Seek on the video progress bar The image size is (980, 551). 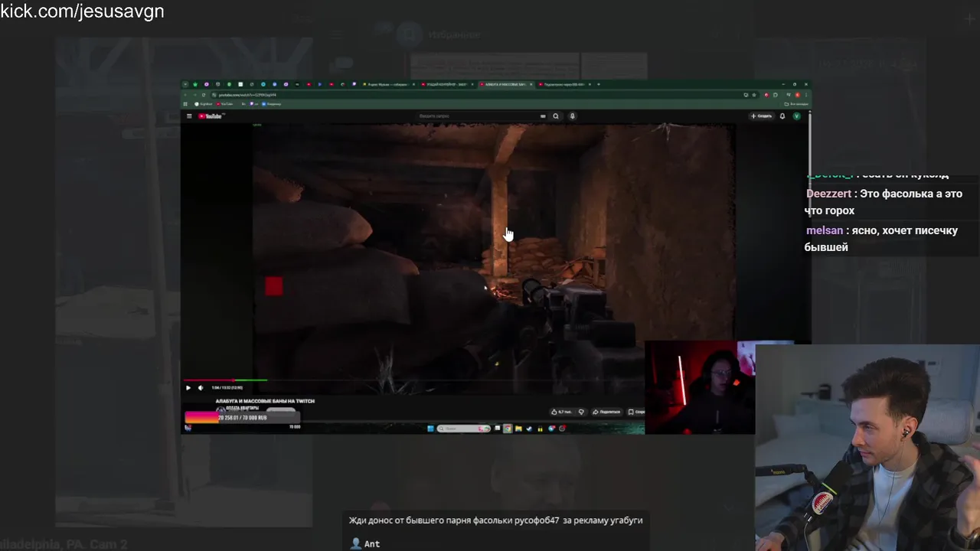413,380
